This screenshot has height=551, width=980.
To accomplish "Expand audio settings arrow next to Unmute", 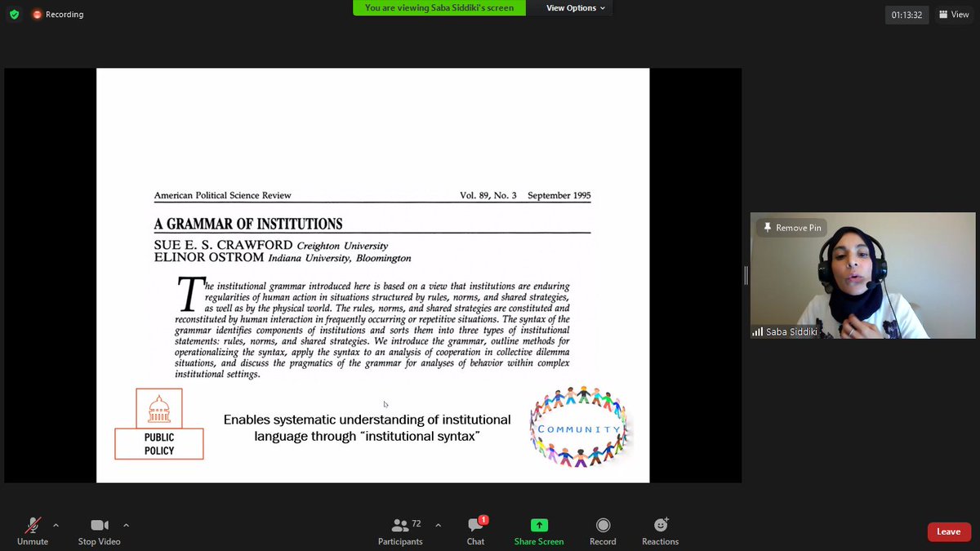I will tap(56, 525).
